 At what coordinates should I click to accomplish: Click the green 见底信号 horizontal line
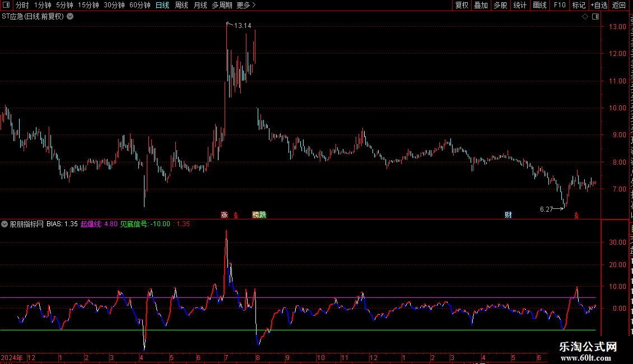(x=298, y=330)
